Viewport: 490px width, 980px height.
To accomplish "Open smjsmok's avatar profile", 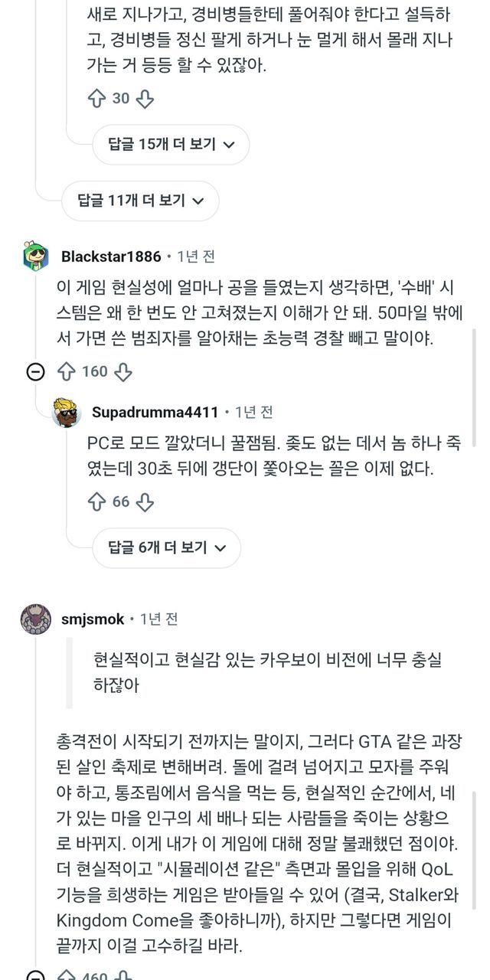I will pyautogui.click(x=36, y=619).
